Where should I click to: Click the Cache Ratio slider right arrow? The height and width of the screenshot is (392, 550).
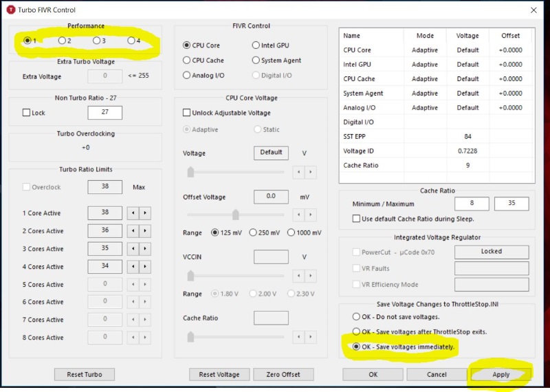click(311, 337)
